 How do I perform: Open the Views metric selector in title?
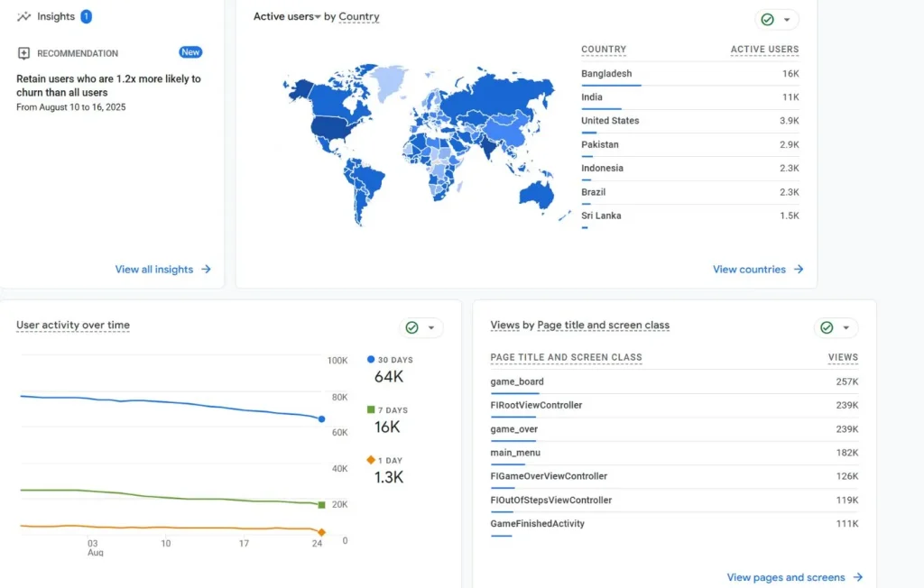pyautogui.click(x=505, y=326)
